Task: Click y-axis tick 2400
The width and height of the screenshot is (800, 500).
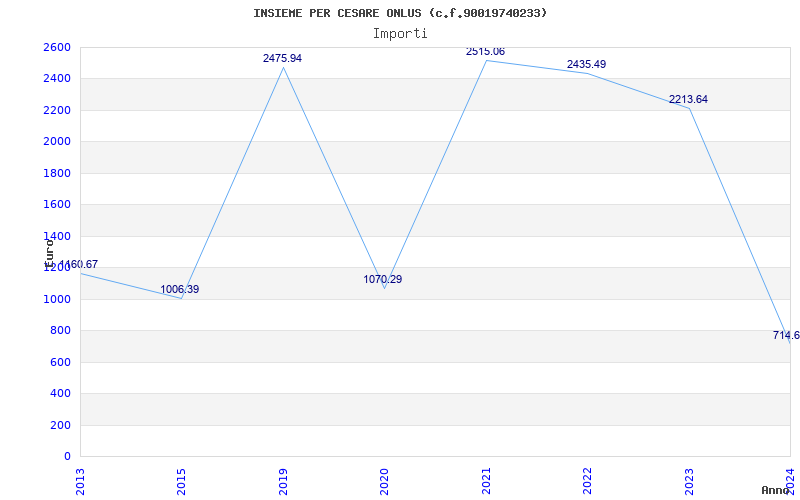Action: click(57, 79)
